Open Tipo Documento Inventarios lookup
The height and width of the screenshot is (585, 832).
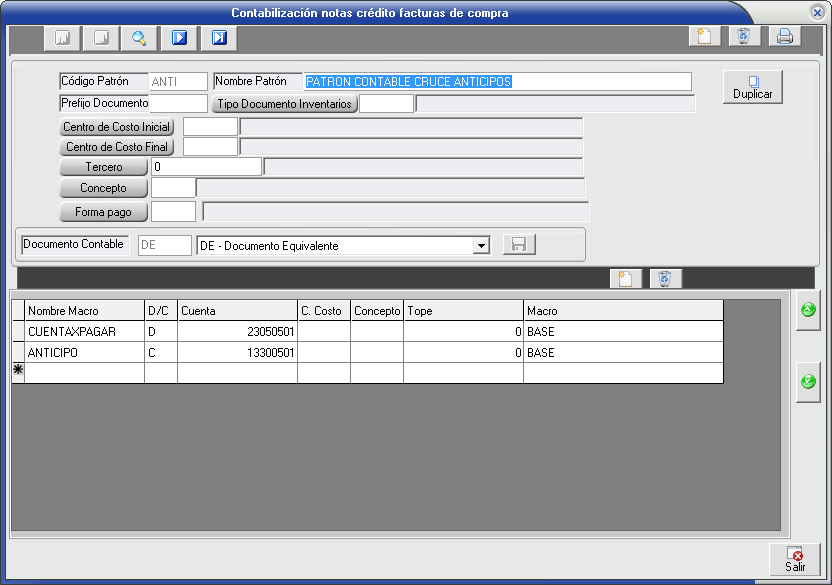283,104
